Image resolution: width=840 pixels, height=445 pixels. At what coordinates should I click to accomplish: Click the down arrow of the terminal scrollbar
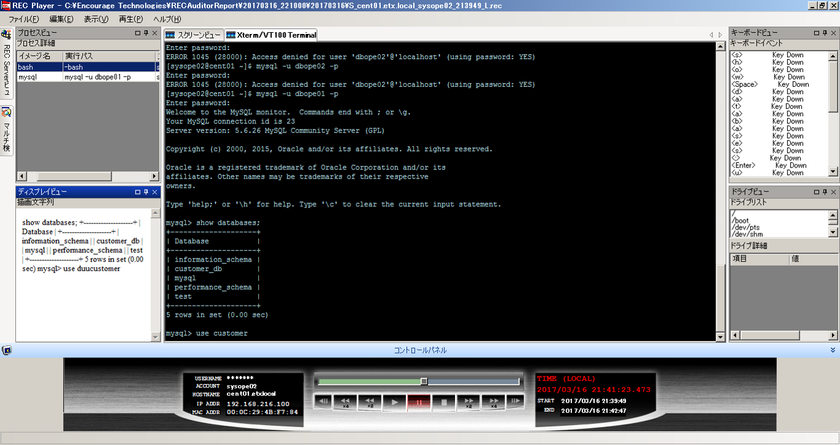click(x=721, y=337)
